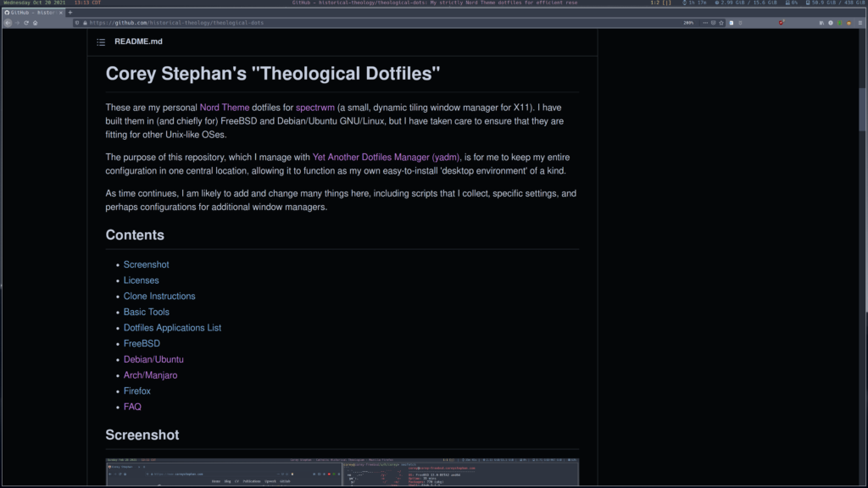Open the Library bookshelf icon
Image resolution: width=868 pixels, height=488 pixels.
click(x=821, y=23)
